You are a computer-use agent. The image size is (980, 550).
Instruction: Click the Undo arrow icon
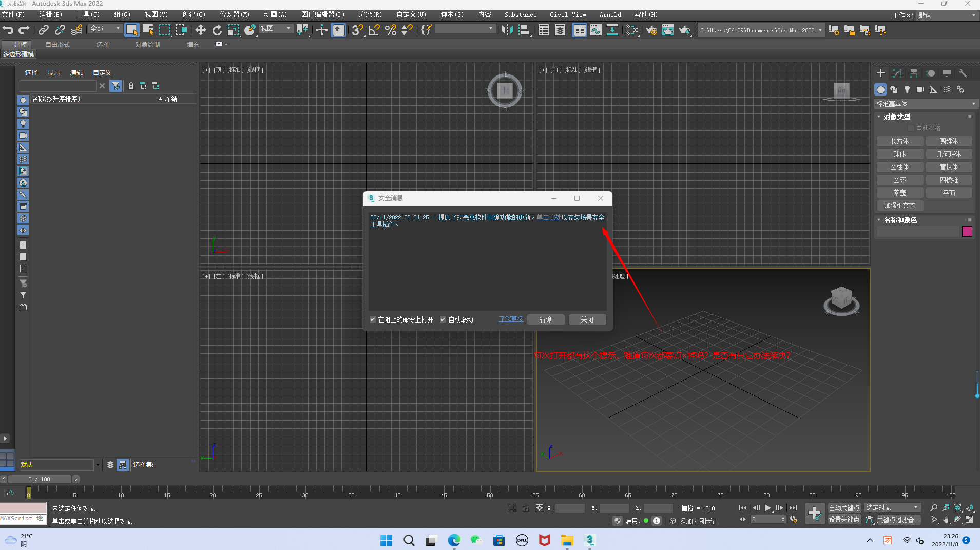pyautogui.click(x=8, y=30)
